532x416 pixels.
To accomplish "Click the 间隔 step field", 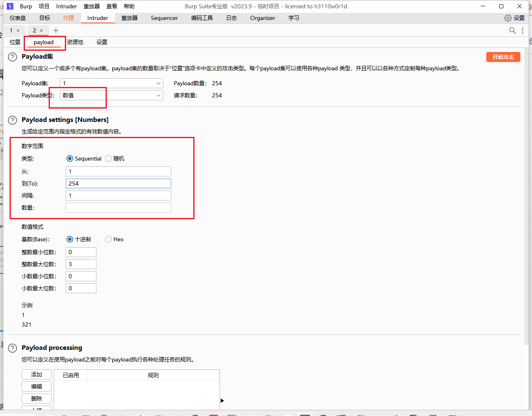I will pos(118,196).
